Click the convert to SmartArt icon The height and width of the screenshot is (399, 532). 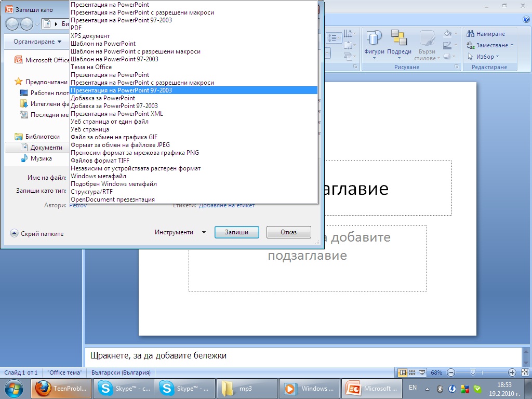pyautogui.click(x=348, y=56)
